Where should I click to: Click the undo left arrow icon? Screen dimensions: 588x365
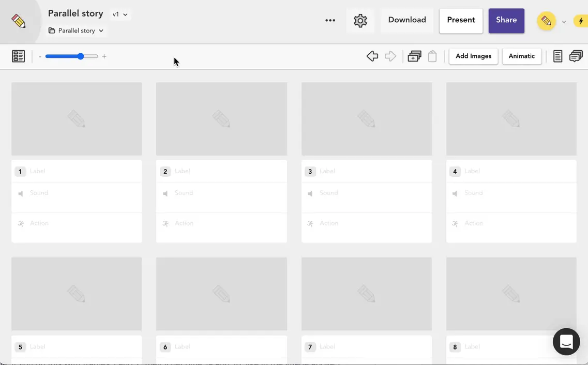[x=372, y=56]
